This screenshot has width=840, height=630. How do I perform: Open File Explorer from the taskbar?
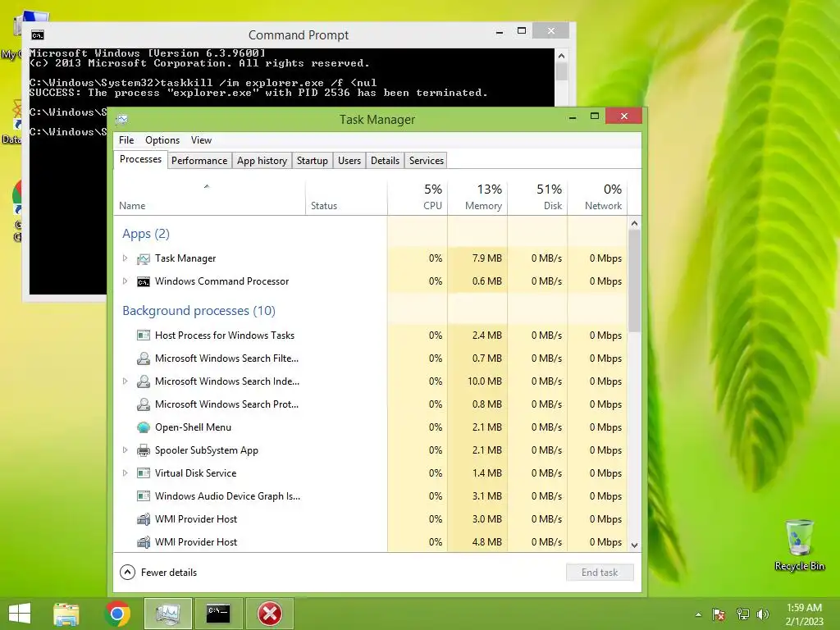(x=66, y=614)
